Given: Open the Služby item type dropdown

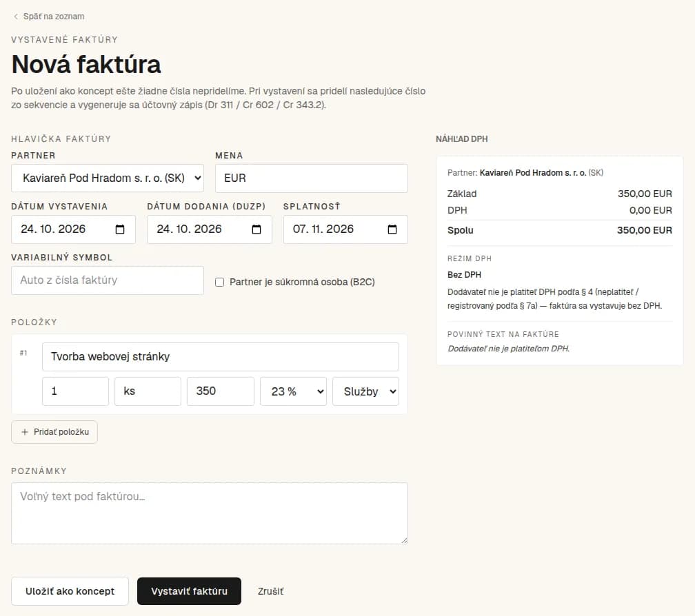Looking at the screenshot, I should [365, 391].
